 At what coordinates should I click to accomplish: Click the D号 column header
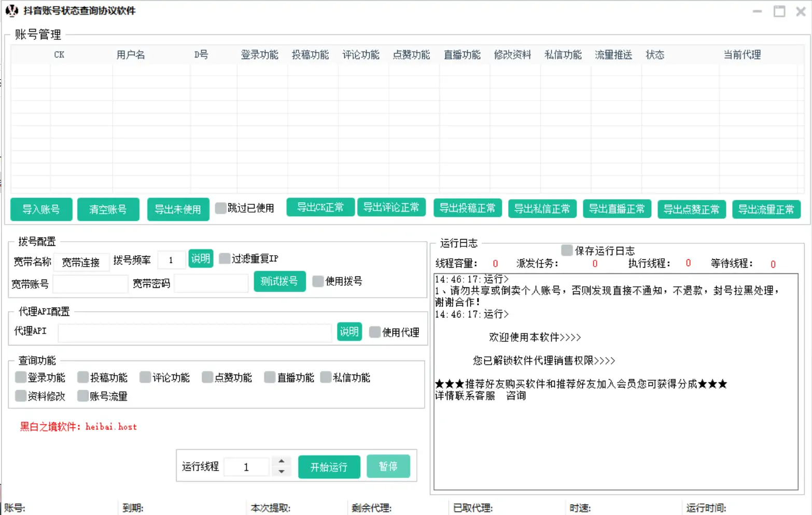tap(201, 54)
